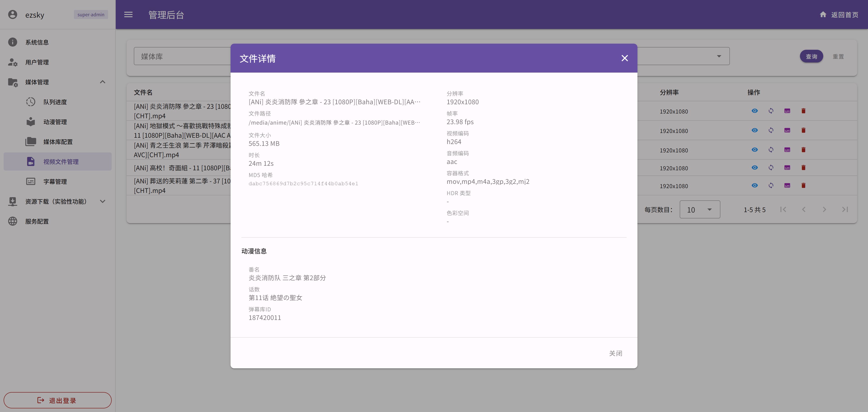Image resolution: width=868 pixels, height=412 pixels.
Task: Open 字幕管理 in the sidebar
Action: pos(55,181)
